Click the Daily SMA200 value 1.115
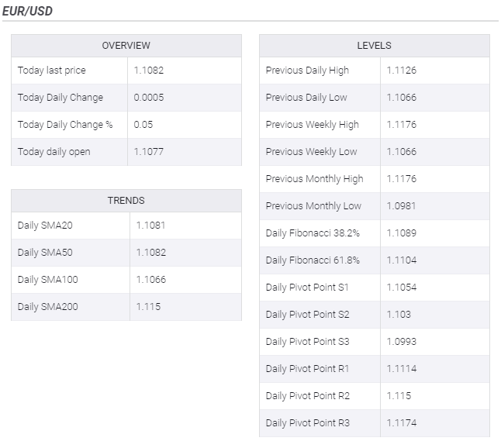The image size is (501, 448). [148, 307]
